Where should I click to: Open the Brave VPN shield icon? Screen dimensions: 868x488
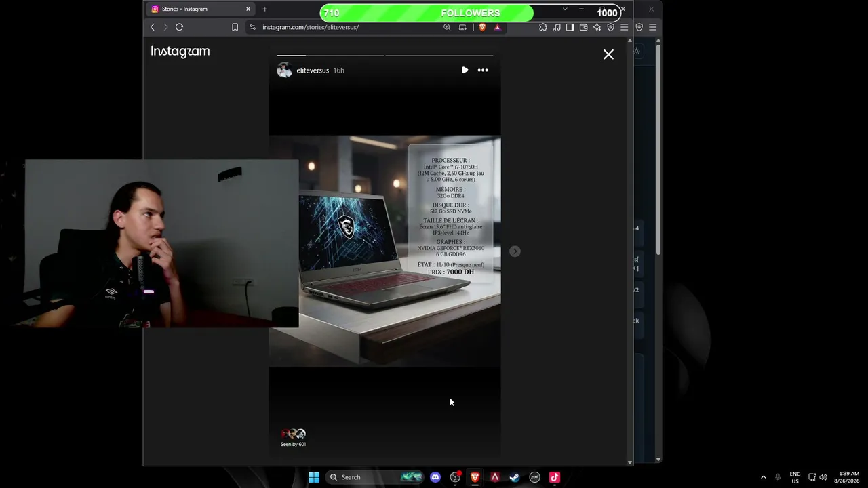(x=610, y=27)
